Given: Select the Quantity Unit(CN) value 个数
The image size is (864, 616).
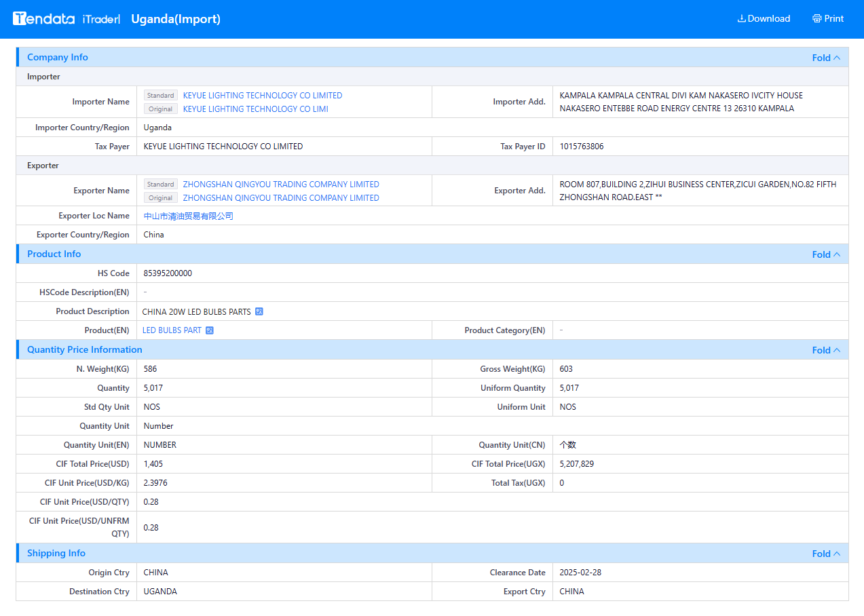Looking at the screenshot, I should tap(568, 445).
